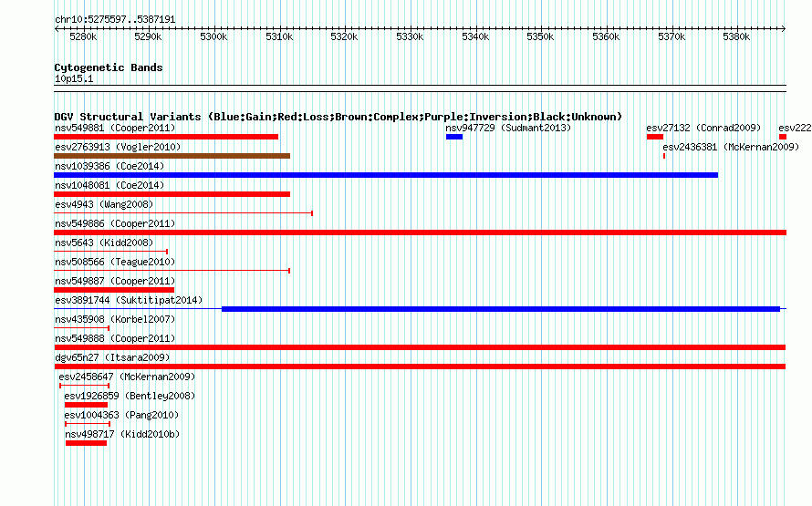This screenshot has height=506, width=812.
Task: Click the Cytogenetic Bands track title
Action: tap(109, 67)
